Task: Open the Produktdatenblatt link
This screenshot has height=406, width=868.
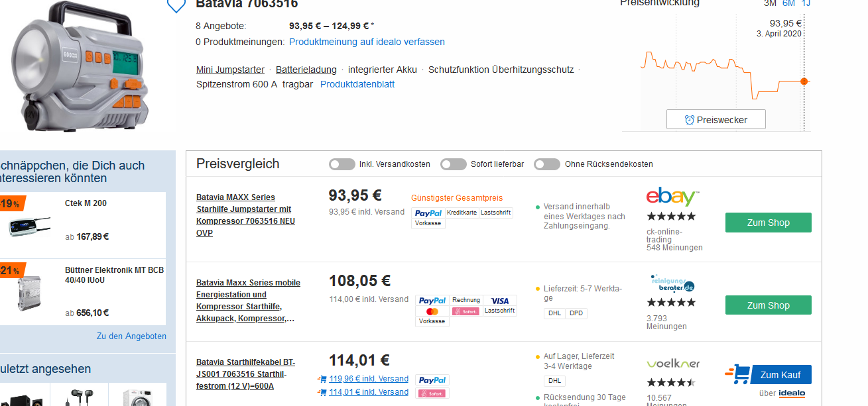Action: coord(357,84)
